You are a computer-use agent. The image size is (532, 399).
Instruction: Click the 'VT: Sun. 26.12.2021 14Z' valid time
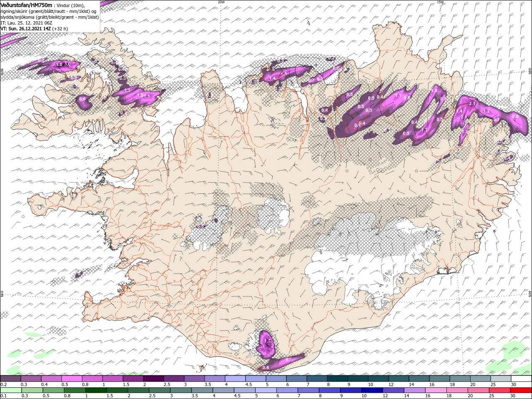pyautogui.click(x=26, y=29)
